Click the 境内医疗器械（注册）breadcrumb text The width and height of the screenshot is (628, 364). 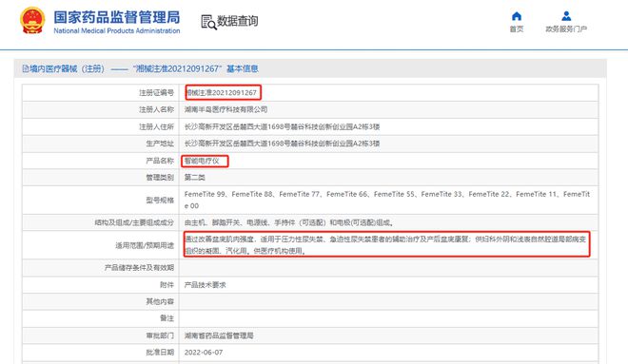[67, 68]
